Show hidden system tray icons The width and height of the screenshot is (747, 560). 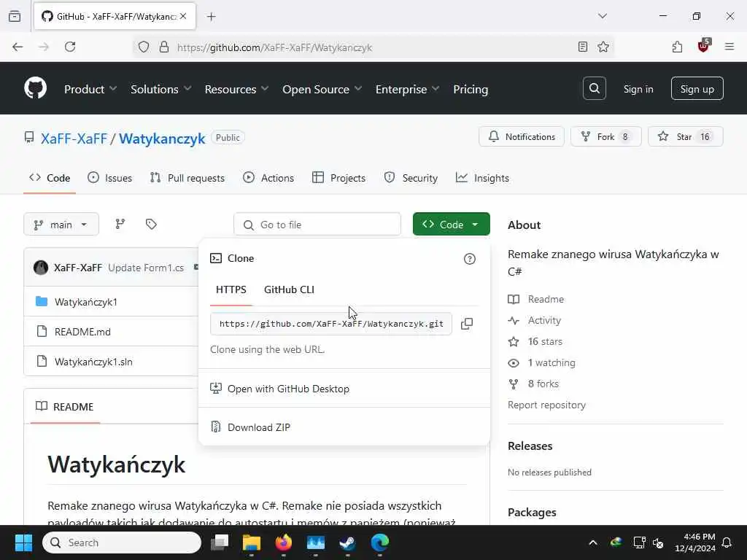coord(593,542)
